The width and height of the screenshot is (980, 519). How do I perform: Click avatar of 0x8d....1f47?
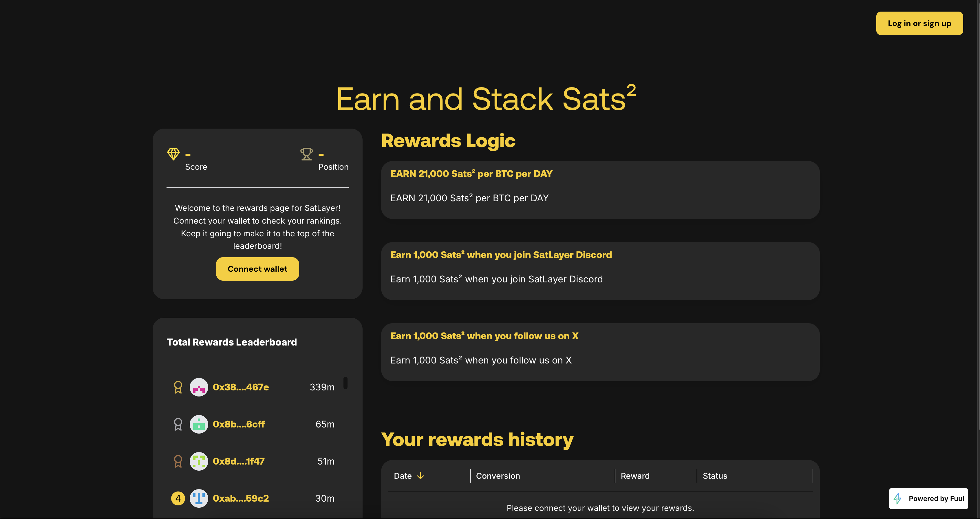point(199,461)
